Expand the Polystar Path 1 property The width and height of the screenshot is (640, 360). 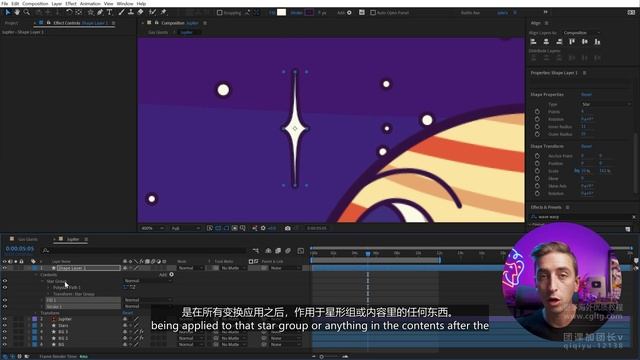48,287
